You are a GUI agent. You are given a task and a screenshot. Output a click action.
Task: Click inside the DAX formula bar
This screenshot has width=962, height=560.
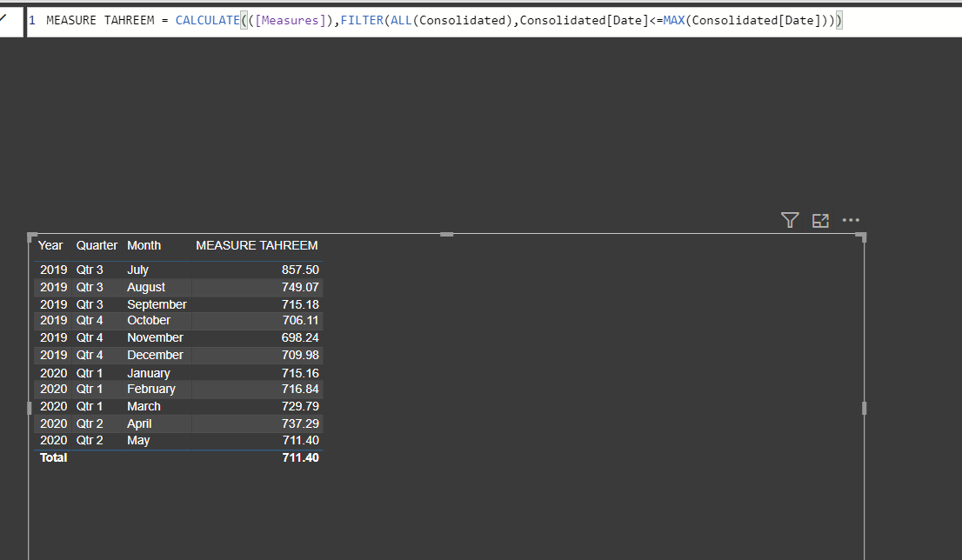tap(494, 21)
